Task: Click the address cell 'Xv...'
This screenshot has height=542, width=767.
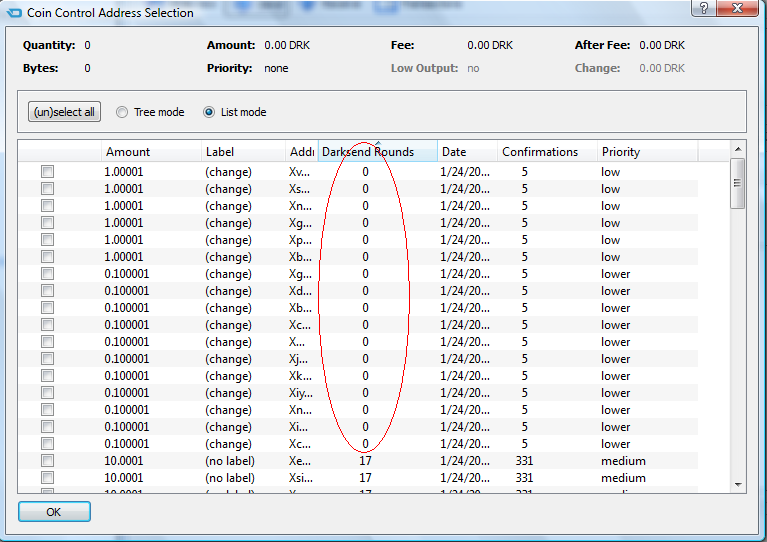Action: coord(300,172)
